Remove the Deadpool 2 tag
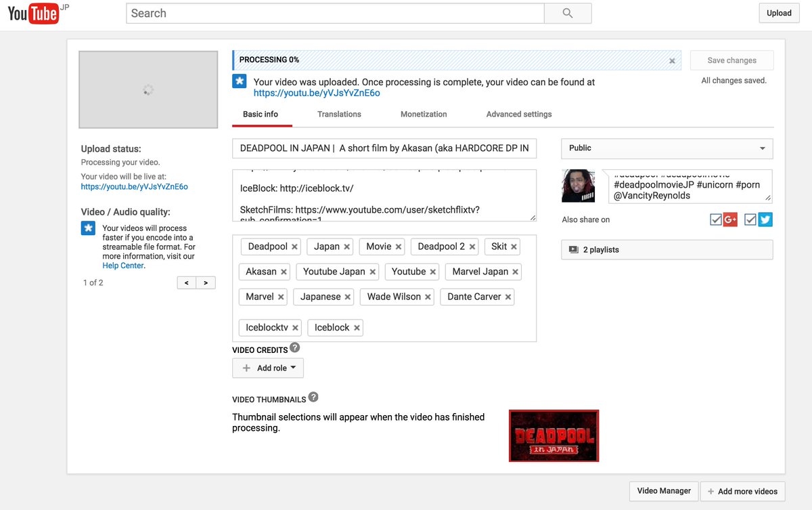Viewport: 812px width, 510px height. [472, 247]
